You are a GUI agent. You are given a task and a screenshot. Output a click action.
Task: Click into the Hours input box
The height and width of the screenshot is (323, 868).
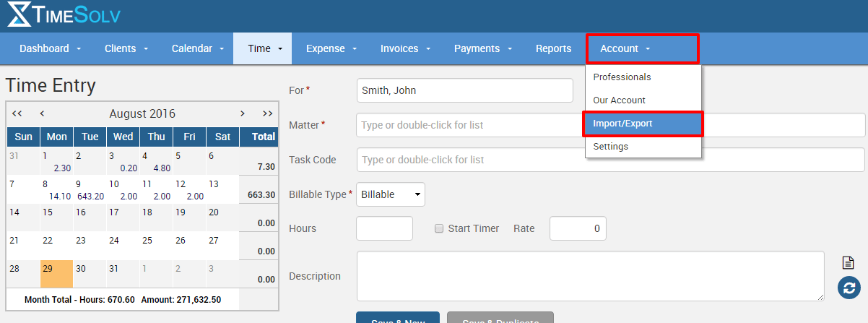coord(384,228)
